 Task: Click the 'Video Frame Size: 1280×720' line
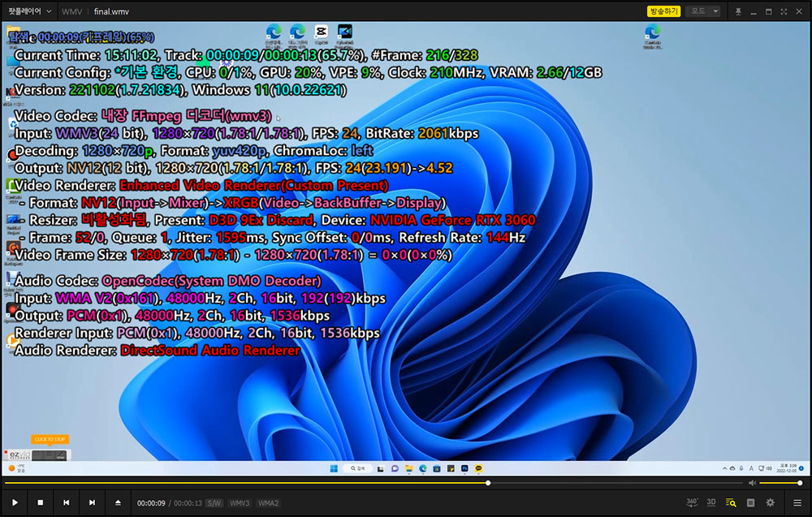pos(233,255)
